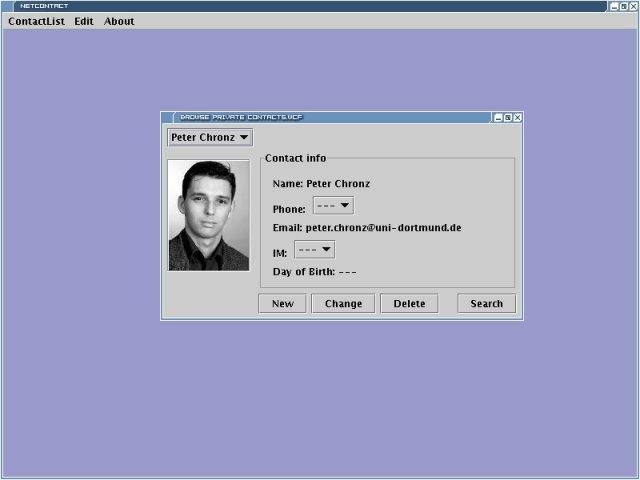Close the main NetContact window
This screenshot has width=640, height=480.
[633, 7]
